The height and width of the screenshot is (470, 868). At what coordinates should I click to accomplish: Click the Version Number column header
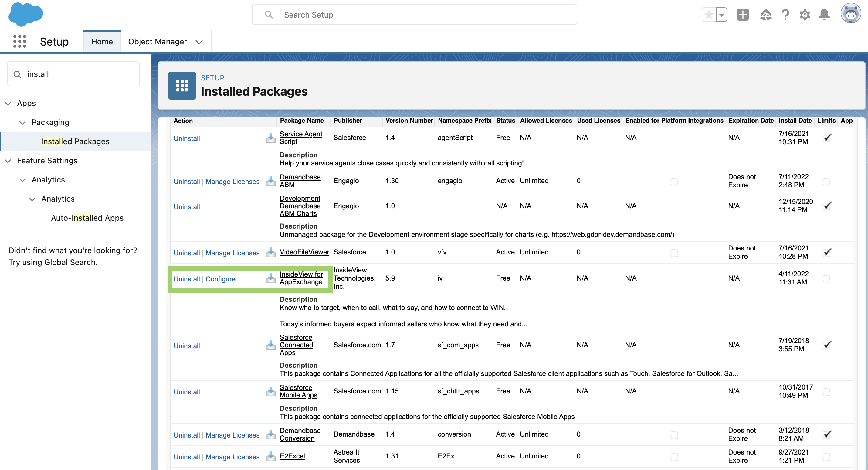[409, 121]
